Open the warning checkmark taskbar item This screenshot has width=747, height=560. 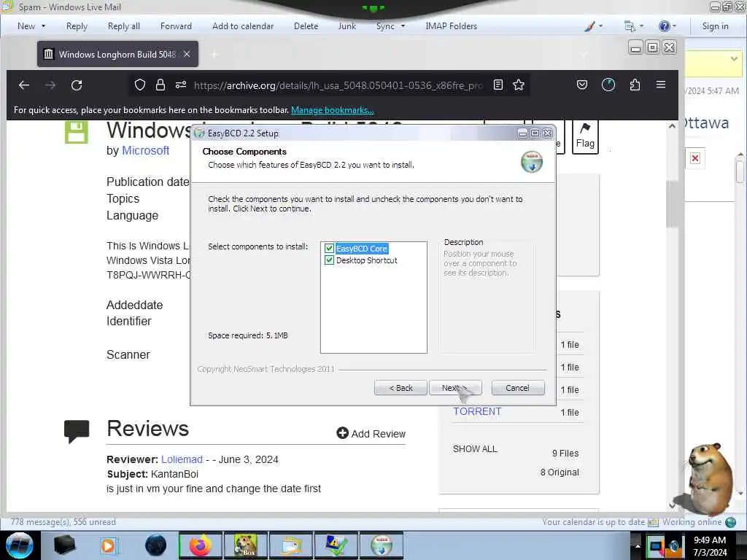[336, 545]
